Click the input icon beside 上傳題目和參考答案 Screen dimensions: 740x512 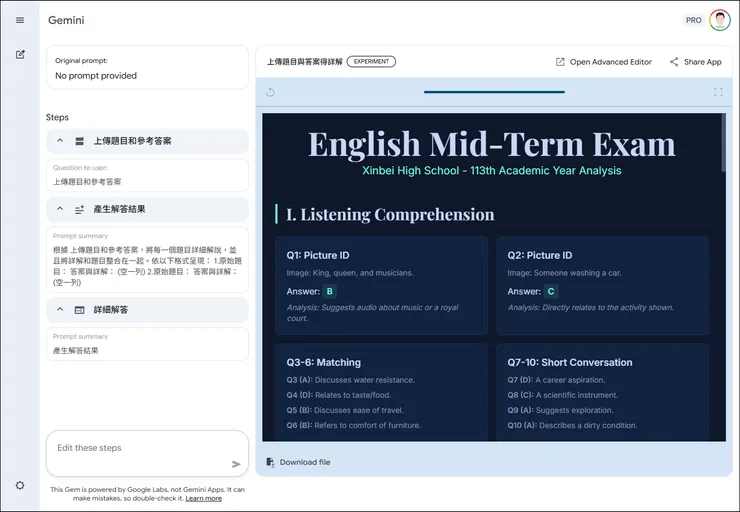[x=79, y=141]
